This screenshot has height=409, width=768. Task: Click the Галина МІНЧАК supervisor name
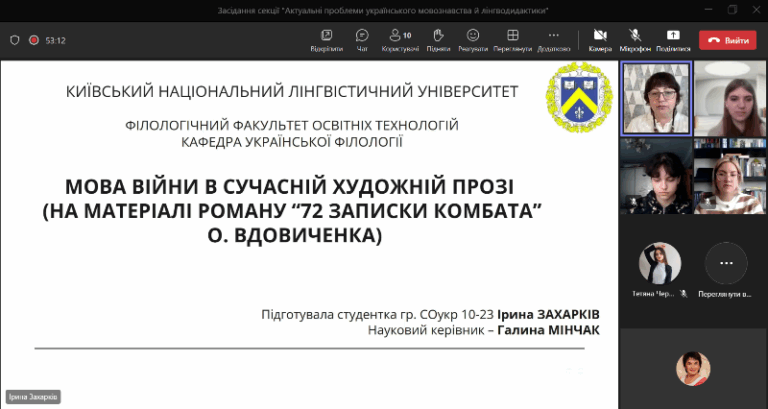pyautogui.click(x=549, y=331)
